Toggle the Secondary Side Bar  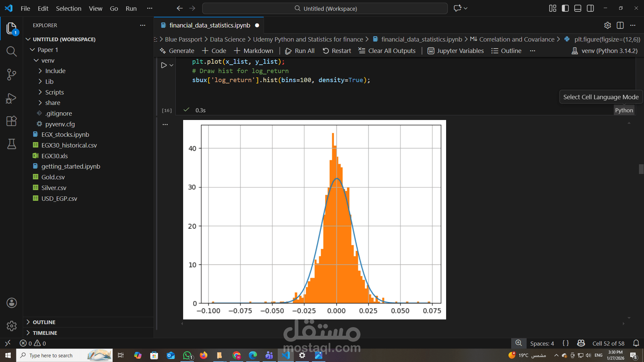(x=590, y=8)
